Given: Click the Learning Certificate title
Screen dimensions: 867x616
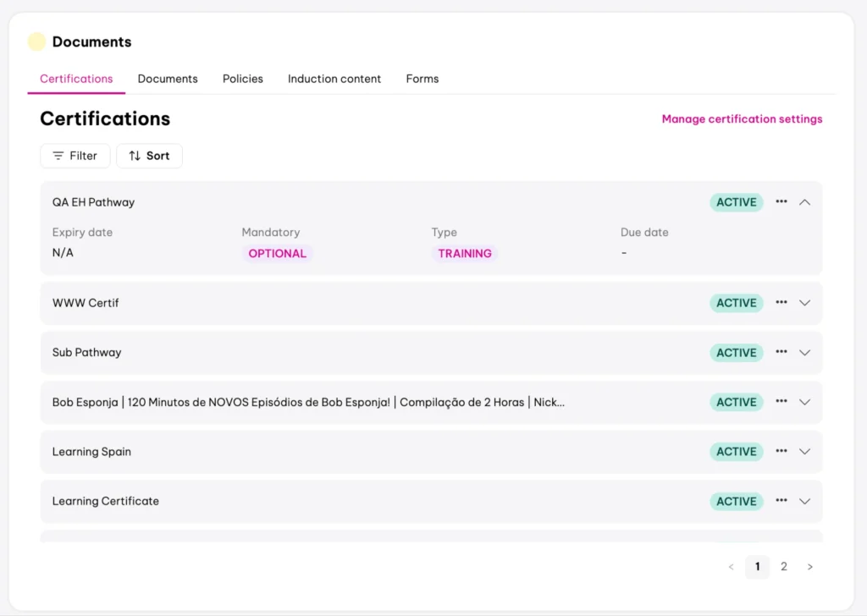Looking at the screenshot, I should click(x=106, y=501).
